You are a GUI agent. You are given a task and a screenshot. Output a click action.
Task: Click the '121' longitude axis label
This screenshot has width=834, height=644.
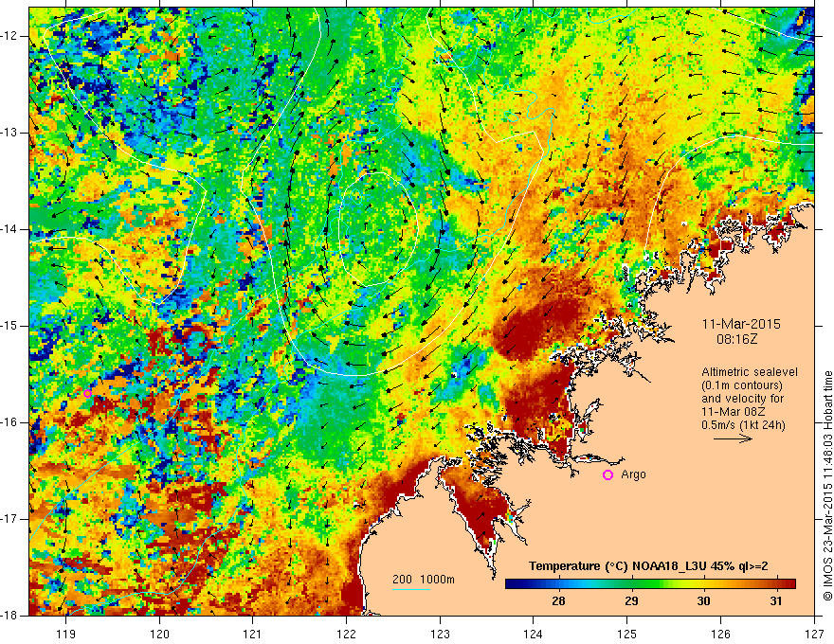(253, 635)
